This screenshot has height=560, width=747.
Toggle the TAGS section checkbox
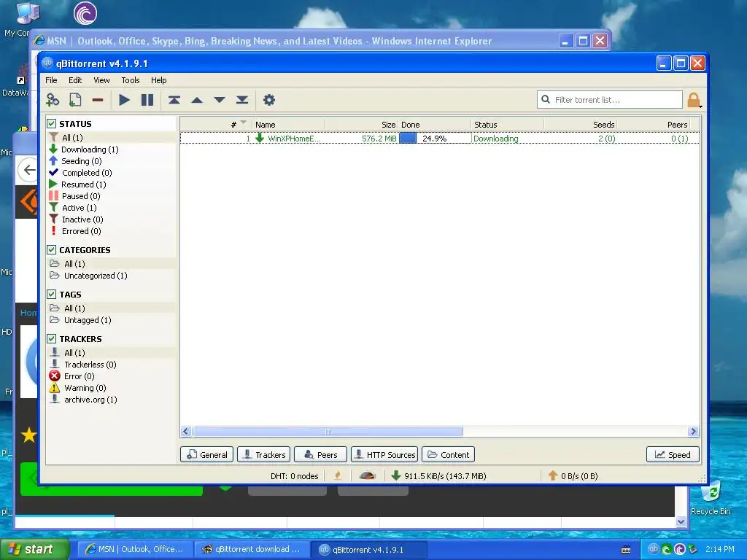click(52, 295)
